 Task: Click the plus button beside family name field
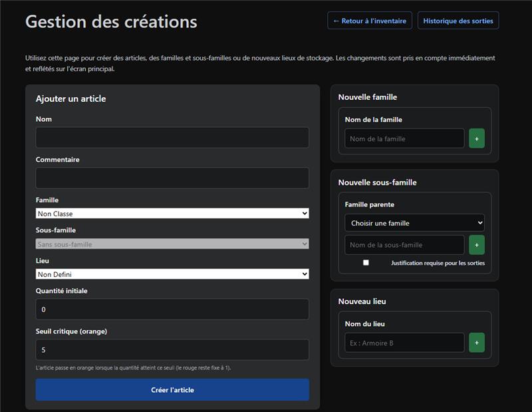coord(476,138)
